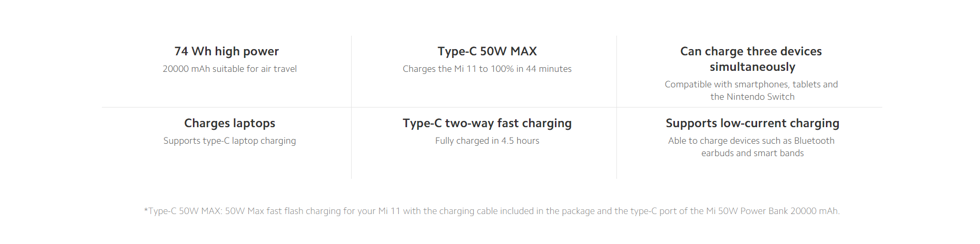Viewport: 980px width, 244px height.
Task: Click "earbuds and smart bands" text
Action: coord(752,153)
